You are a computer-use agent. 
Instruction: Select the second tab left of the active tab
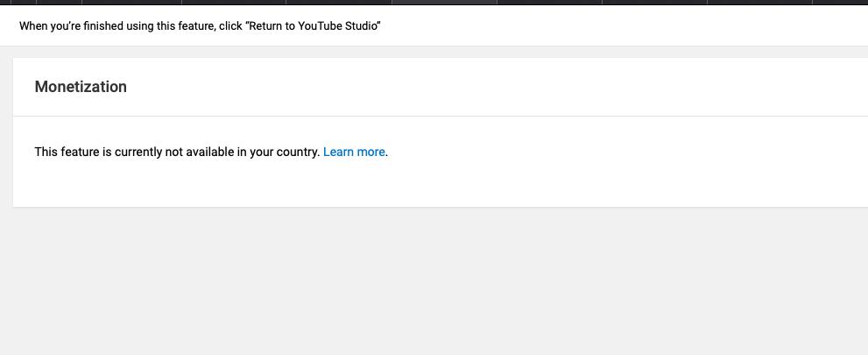click(x=234, y=3)
